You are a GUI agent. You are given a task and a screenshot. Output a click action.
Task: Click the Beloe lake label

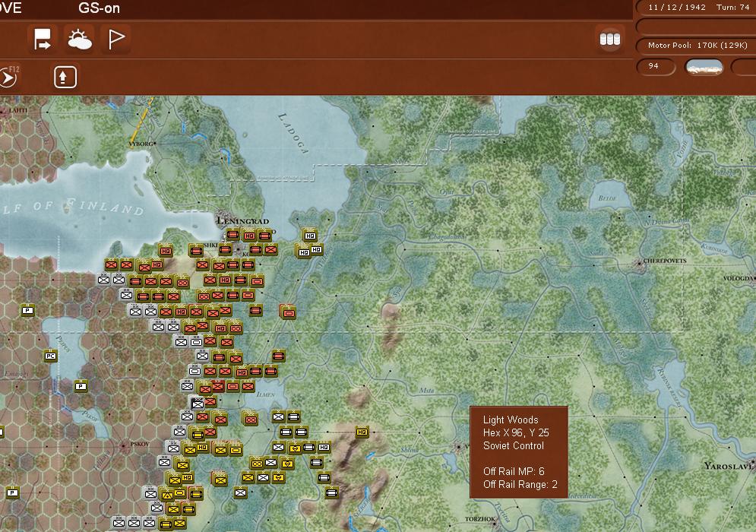[x=607, y=198]
